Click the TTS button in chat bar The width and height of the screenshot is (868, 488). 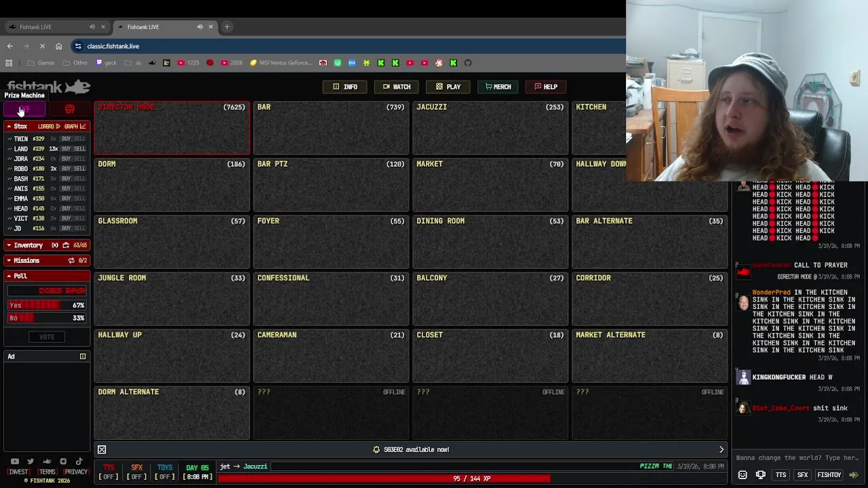[x=781, y=475]
